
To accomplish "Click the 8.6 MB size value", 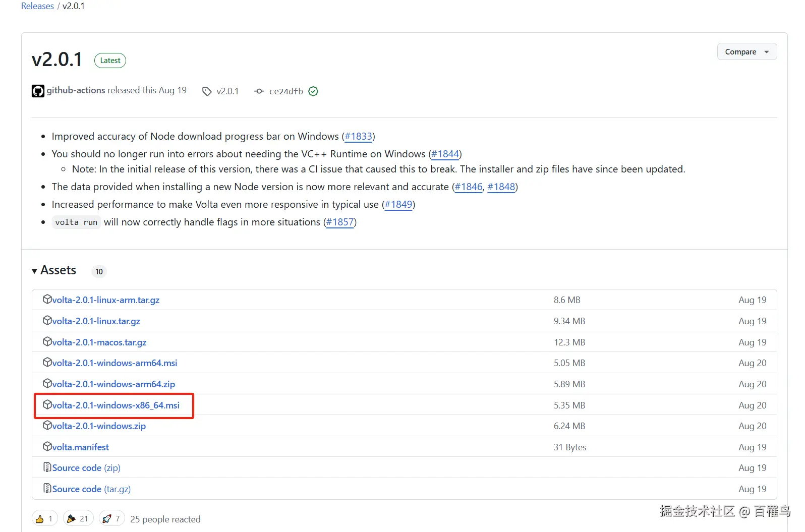I will [567, 300].
